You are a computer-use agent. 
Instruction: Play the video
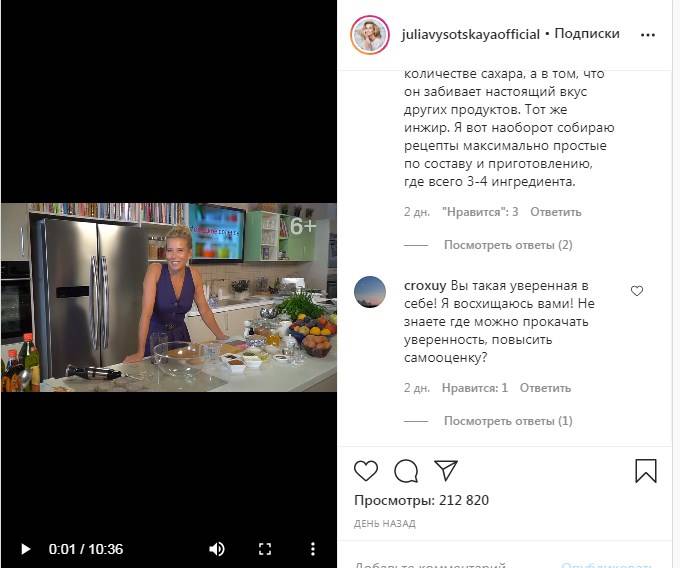point(26,549)
